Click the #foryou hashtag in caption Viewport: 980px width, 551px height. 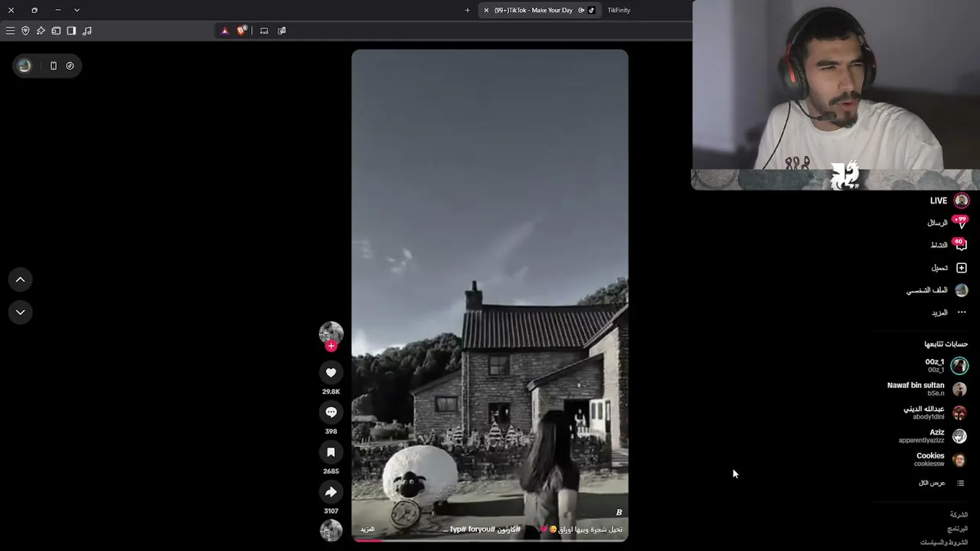(x=482, y=530)
